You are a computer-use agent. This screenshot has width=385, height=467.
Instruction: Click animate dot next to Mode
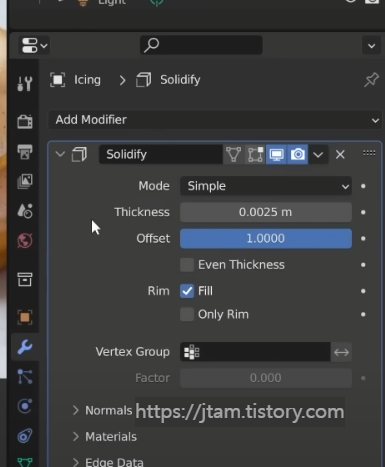[x=363, y=186]
